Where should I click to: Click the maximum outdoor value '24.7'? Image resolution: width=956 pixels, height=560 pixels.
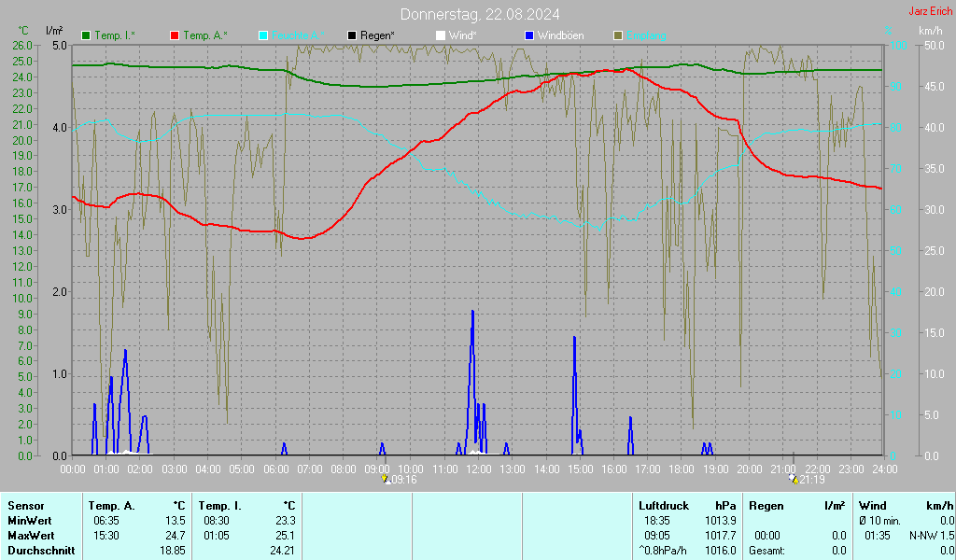176,536
